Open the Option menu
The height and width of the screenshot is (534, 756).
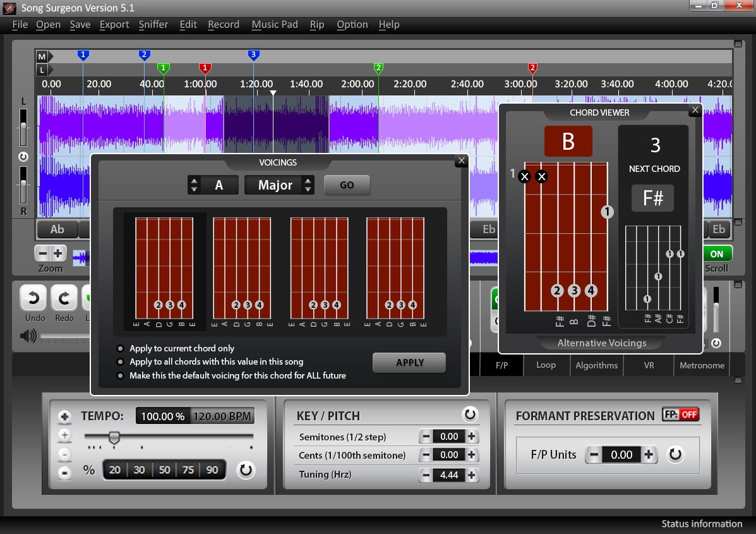(x=352, y=25)
